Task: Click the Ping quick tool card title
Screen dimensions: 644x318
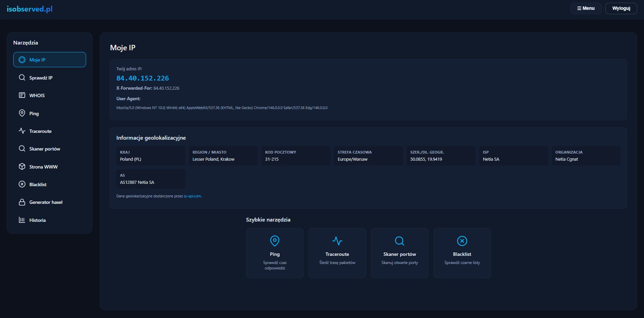Action: pyautogui.click(x=275, y=254)
